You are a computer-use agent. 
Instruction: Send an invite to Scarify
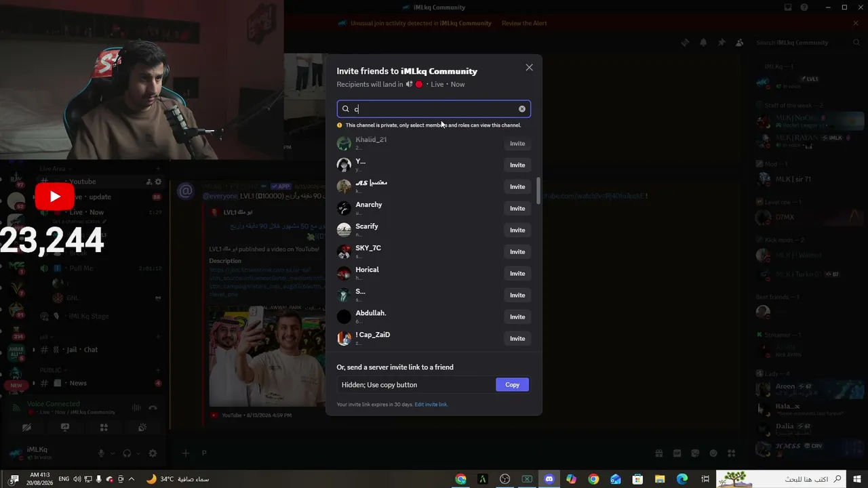(x=517, y=230)
